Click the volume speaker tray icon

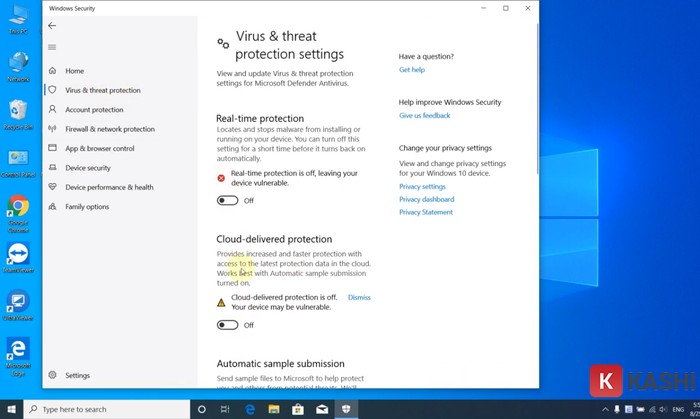pyautogui.click(x=663, y=409)
